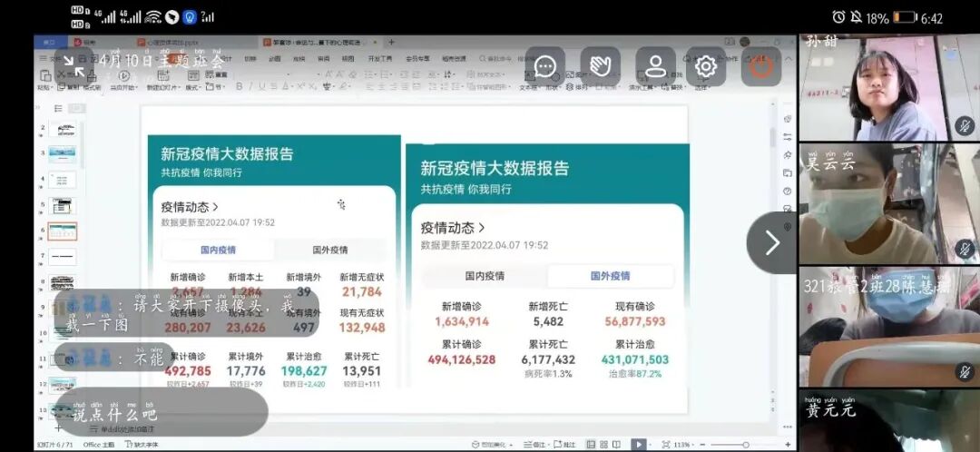Select slide 5 thumbnail in WPS panel

point(63,206)
